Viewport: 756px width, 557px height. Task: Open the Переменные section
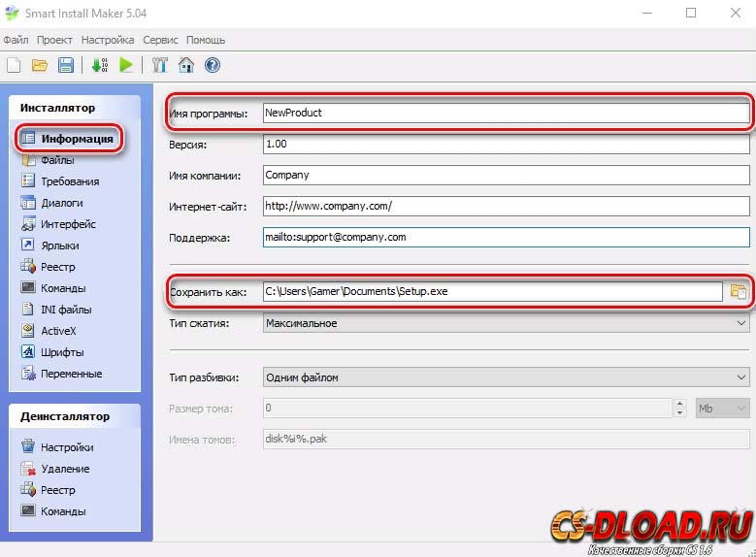62,374
